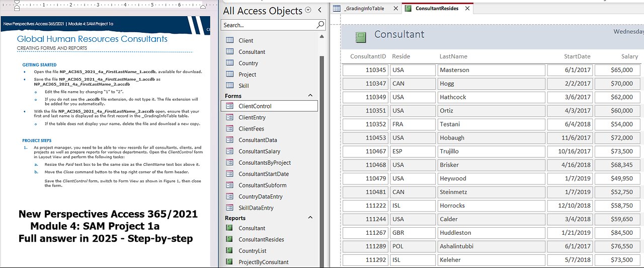Click the ClientFees form icon

click(x=229, y=128)
